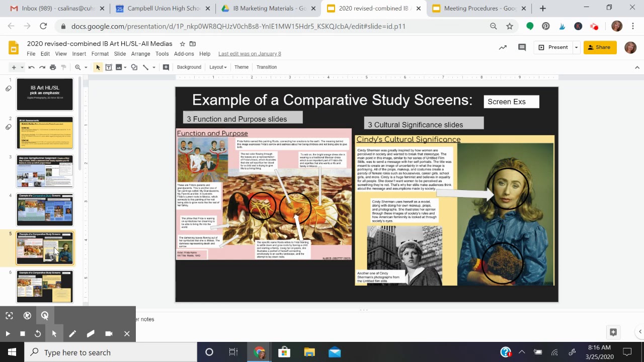Close the recorder control bar
644x362 pixels.
pyautogui.click(x=127, y=333)
